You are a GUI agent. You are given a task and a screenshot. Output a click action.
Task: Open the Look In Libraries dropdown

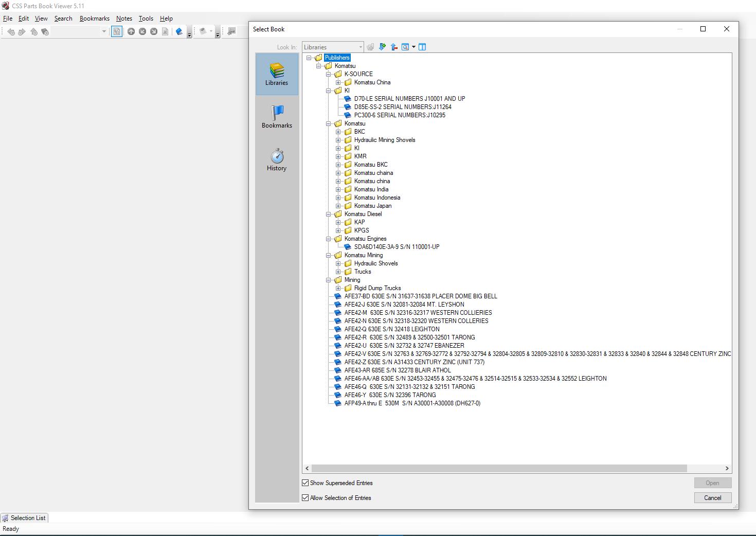pos(333,47)
